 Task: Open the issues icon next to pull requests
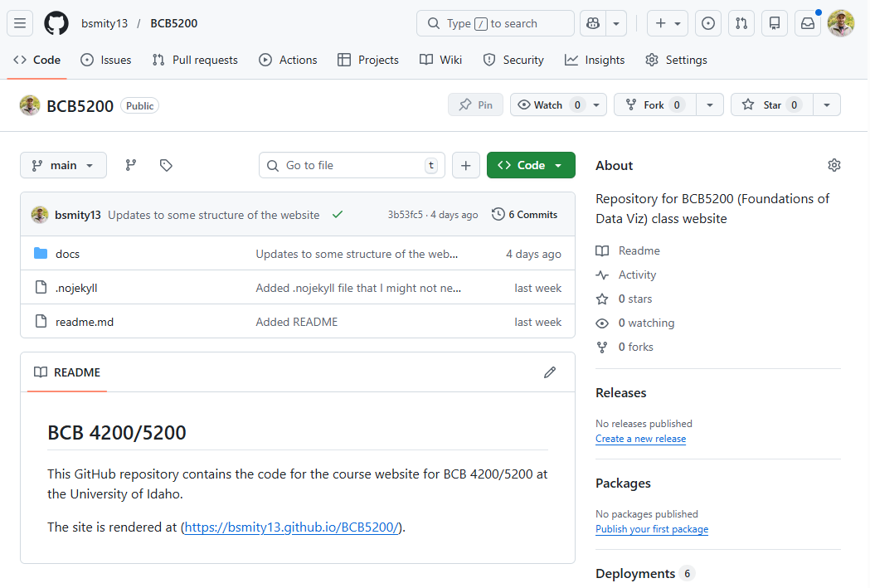tap(707, 23)
